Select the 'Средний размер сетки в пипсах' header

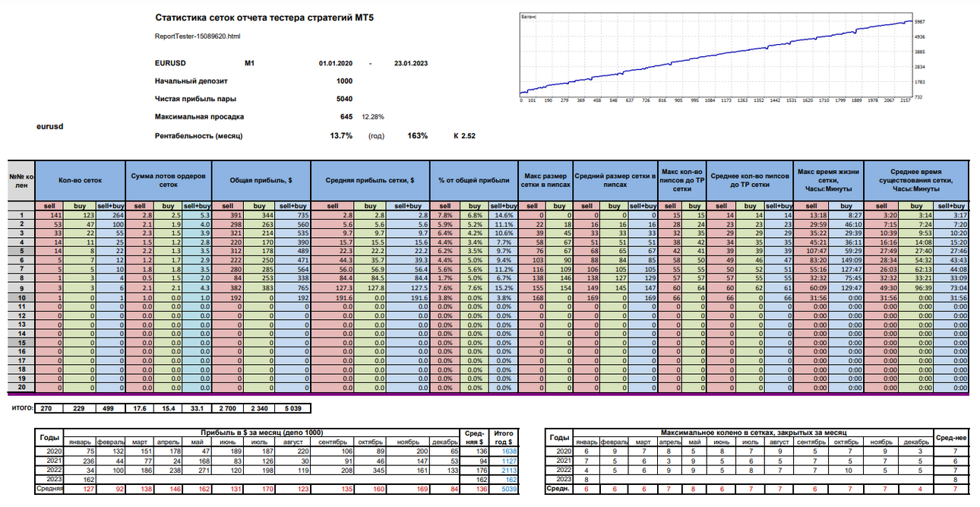(615, 181)
